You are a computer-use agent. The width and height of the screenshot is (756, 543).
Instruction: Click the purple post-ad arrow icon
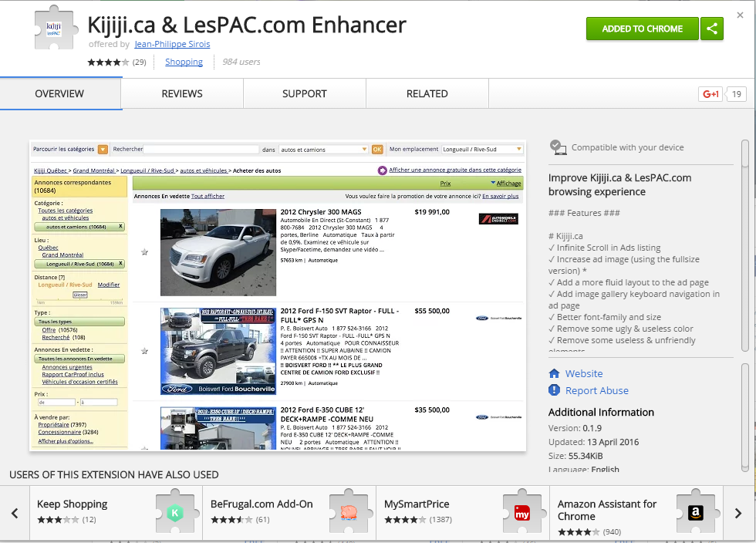[383, 170]
